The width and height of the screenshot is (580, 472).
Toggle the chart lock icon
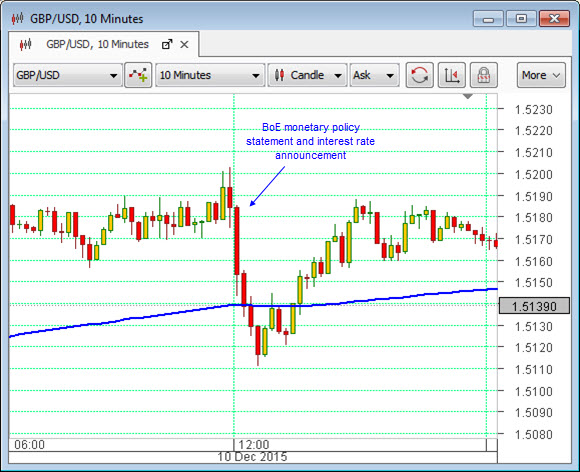tap(483, 75)
